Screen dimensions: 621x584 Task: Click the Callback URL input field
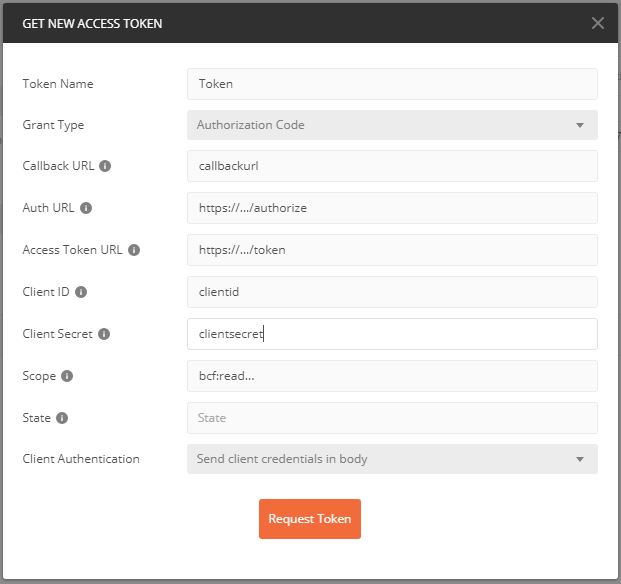point(392,166)
